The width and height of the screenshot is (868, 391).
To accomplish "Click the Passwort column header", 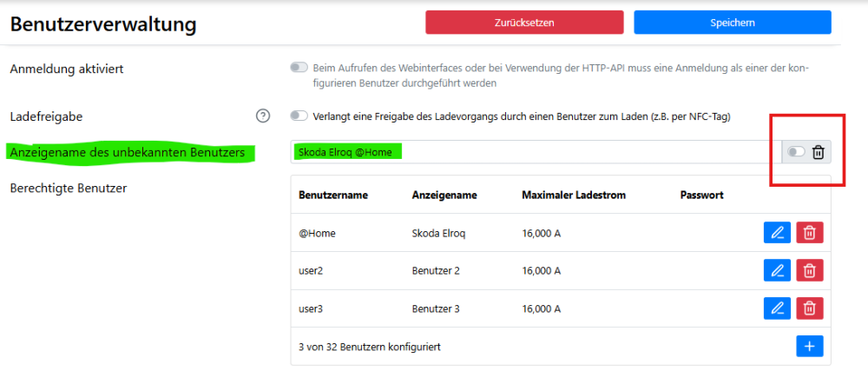I will point(701,195).
